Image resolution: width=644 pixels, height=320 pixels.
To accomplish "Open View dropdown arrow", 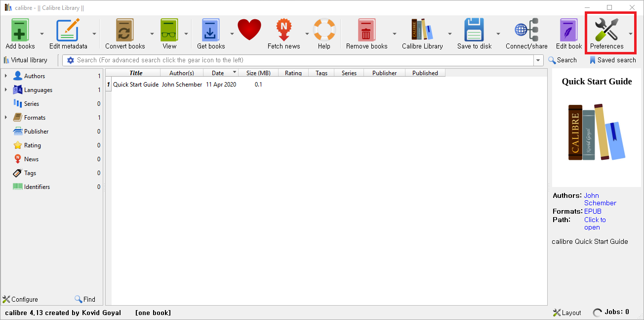I will point(186,34).
